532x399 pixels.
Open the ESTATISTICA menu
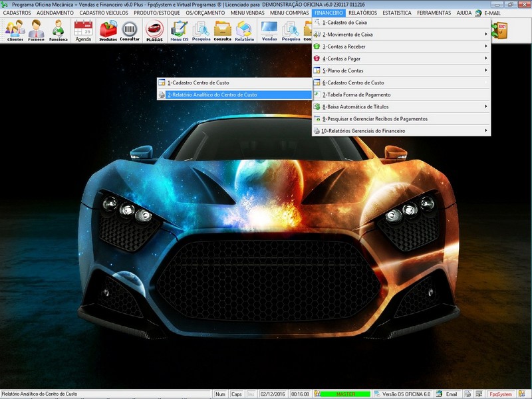point(397,13)
